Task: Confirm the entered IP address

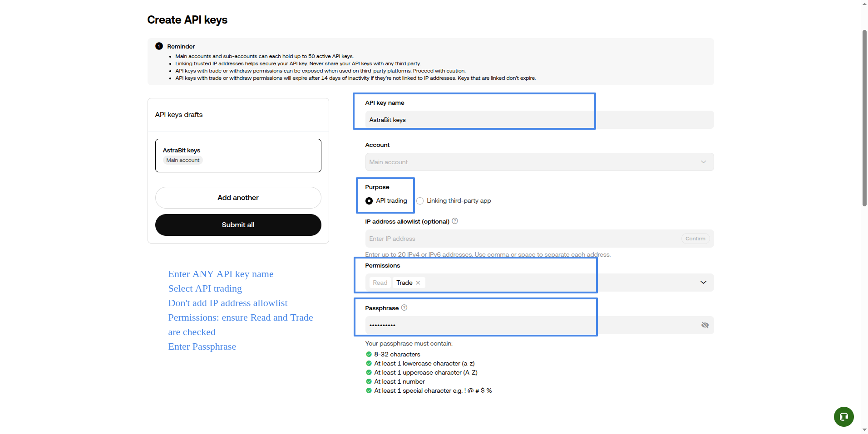Action: [x=695, y=239]
